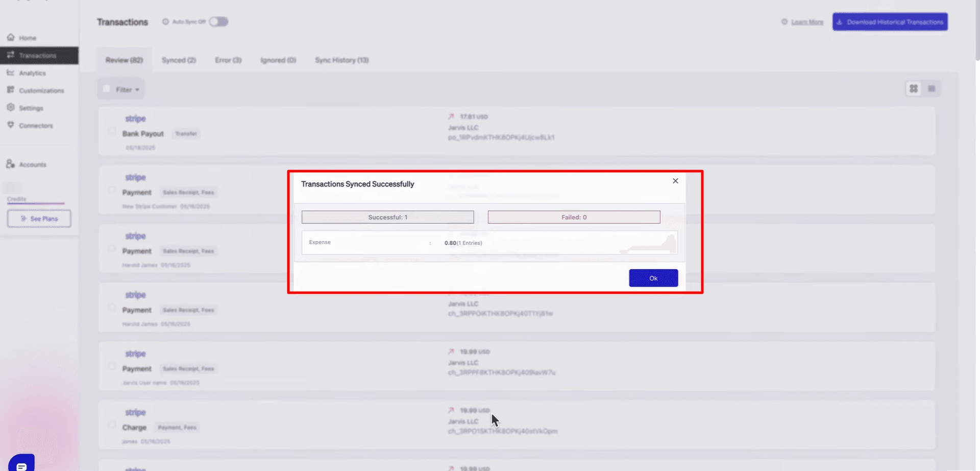Confirm the sync dialog with Ok
This screenshot has height=471, width=980.
pyautogui.click(x=653, y=278)
